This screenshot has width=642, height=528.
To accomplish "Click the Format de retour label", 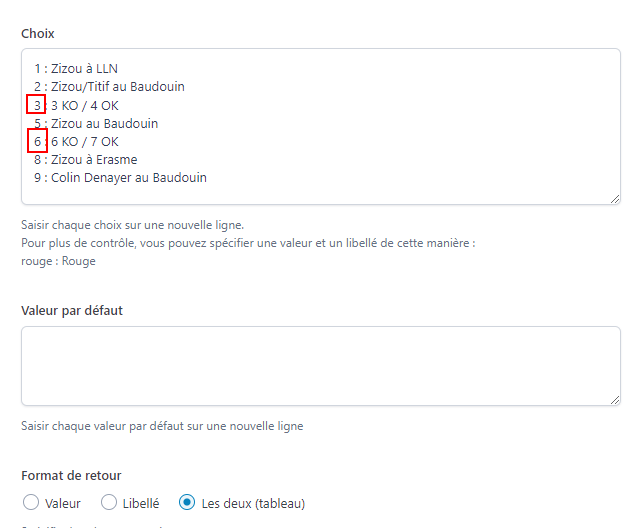I will point(71,475).
